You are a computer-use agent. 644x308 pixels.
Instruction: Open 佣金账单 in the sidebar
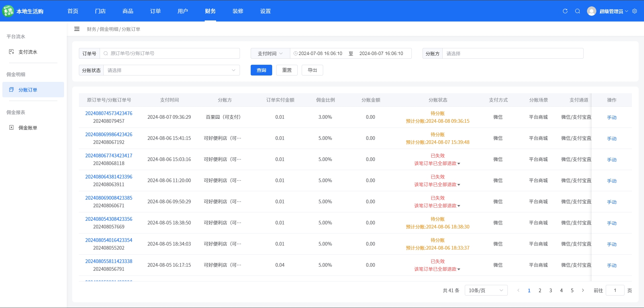tap(28, 127)
